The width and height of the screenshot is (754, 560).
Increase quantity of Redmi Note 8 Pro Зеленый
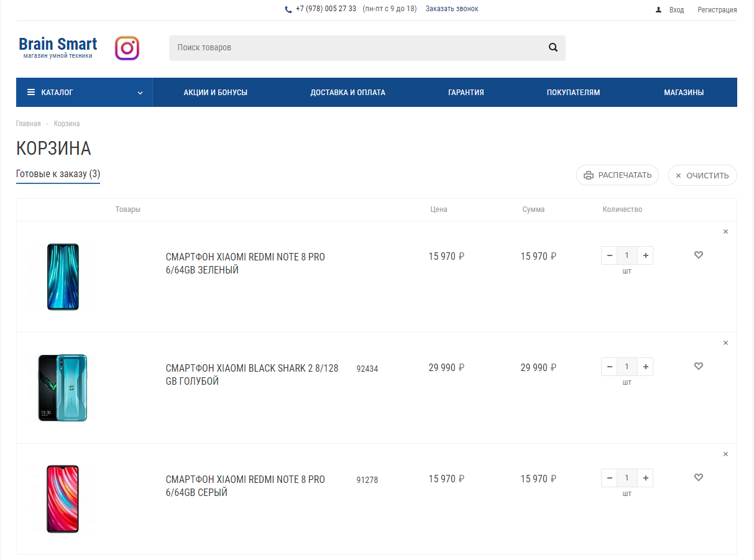click(x=646, y=255)
